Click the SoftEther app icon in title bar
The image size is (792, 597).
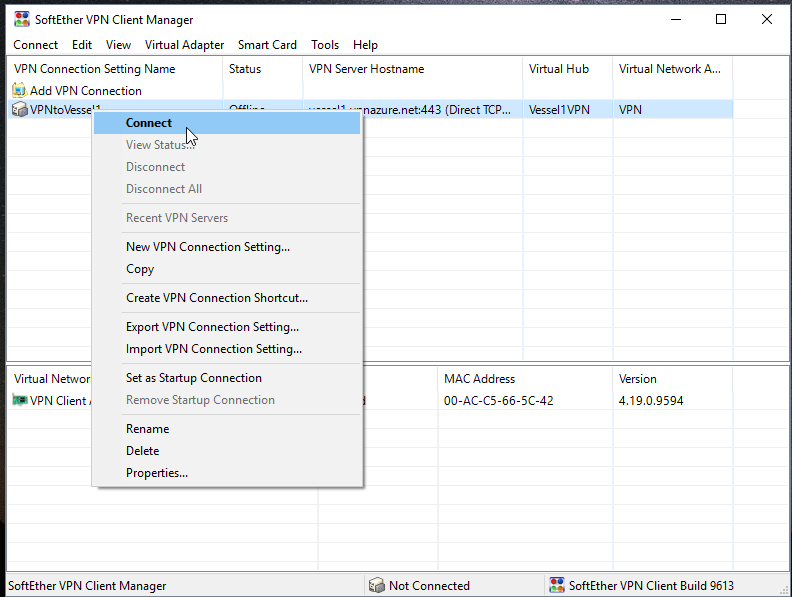(22, 19)
